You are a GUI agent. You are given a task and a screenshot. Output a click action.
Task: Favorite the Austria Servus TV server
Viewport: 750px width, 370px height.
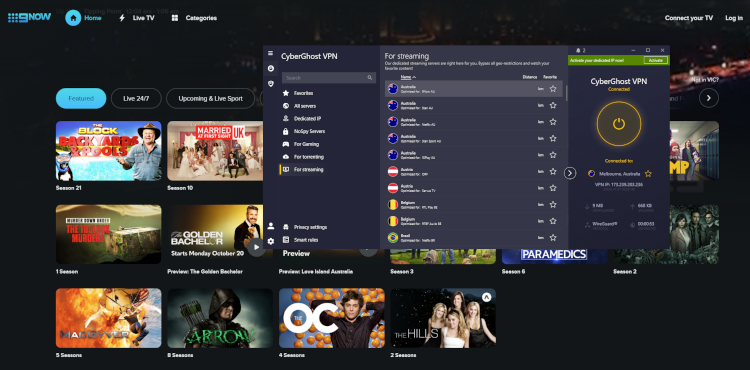coord(553,188)
